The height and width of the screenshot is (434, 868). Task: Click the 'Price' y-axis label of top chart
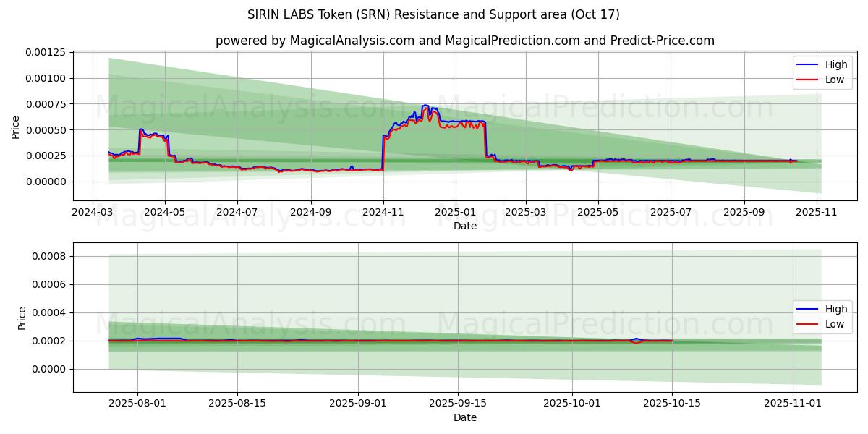click(16, 127)
